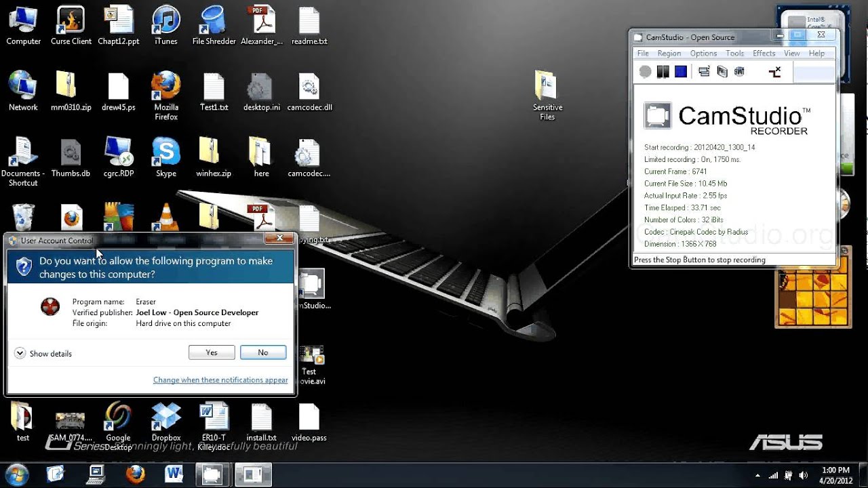Select the winhex.zip archive icon
This screenshot has width=868, height=488.
point(214,157)
